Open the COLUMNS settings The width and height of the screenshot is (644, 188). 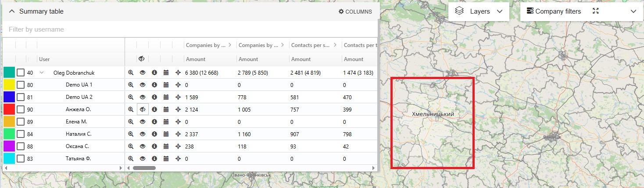tap(355, 12)
